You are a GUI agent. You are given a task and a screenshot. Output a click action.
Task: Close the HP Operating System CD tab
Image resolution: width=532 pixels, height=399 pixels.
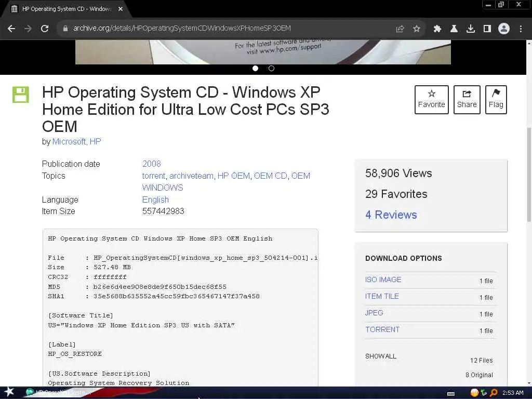pos(121,9)
